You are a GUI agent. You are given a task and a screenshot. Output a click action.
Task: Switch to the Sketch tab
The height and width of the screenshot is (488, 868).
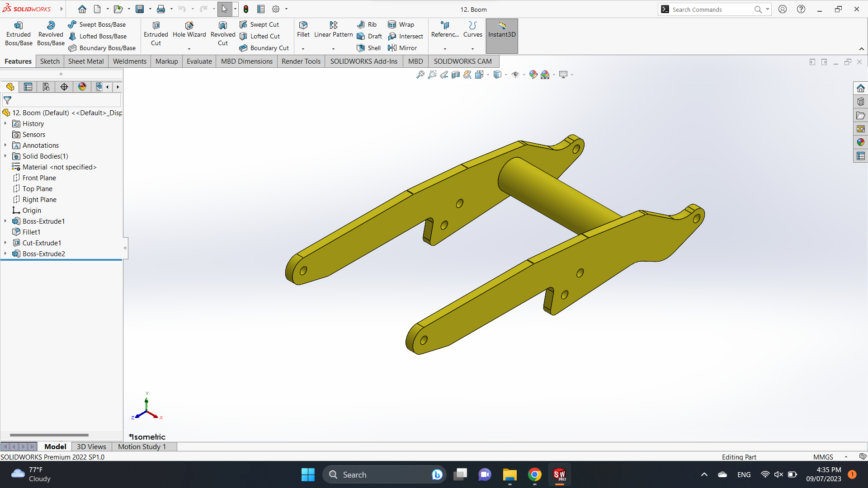(50, 61)
